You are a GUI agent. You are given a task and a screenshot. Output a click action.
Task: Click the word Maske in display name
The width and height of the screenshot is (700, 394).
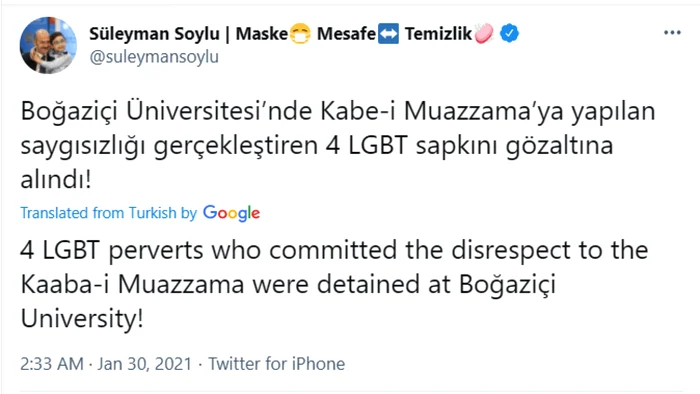[x=262, y=34]
